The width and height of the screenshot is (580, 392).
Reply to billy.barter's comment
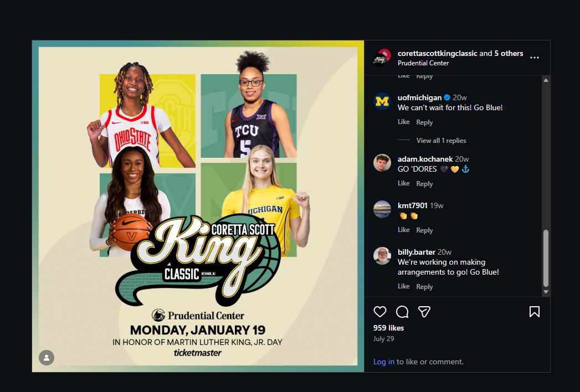pos(424,287)
